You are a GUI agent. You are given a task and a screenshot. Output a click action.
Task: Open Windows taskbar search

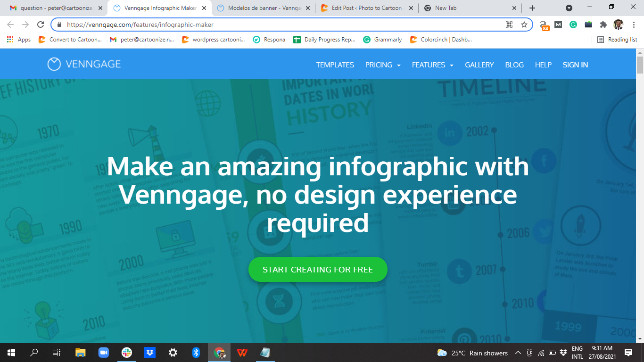point(34,353)
